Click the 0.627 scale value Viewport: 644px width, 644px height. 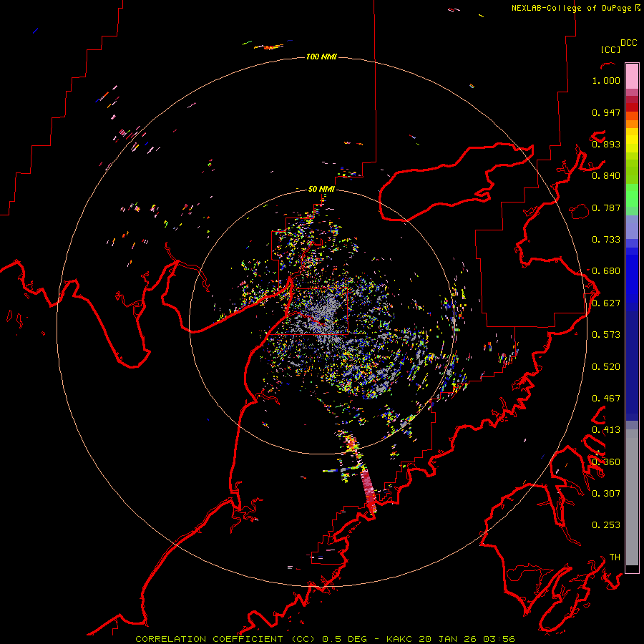coord(606,303)
